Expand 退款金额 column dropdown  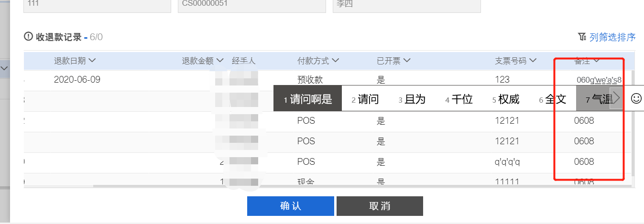tap(220, 60)
